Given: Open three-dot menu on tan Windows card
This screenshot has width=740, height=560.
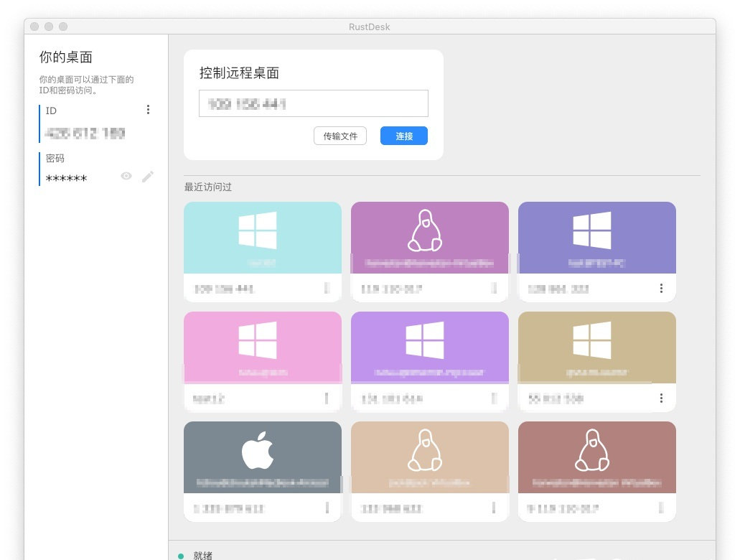Looking at the screenshot, I should (661, 398).
